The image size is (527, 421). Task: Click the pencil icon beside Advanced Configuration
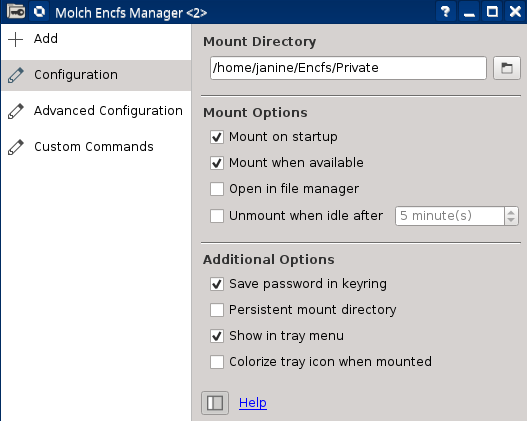click(x=15, y=111)
